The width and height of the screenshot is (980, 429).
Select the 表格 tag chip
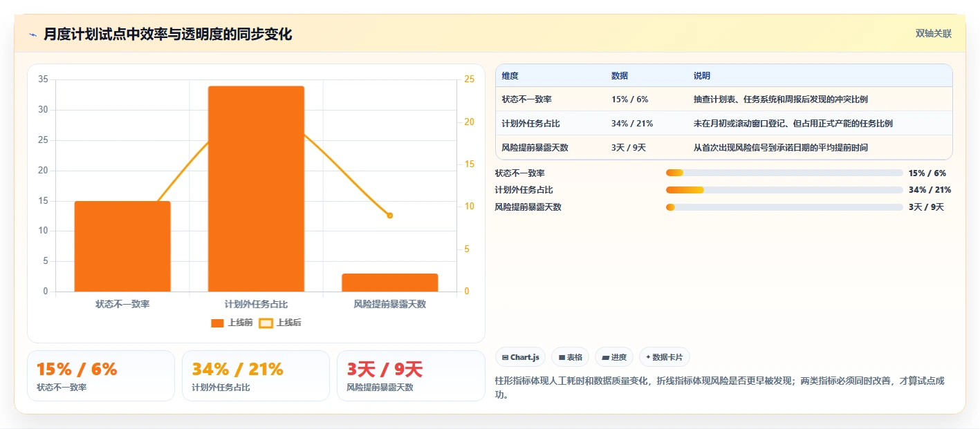click(571, 357)
